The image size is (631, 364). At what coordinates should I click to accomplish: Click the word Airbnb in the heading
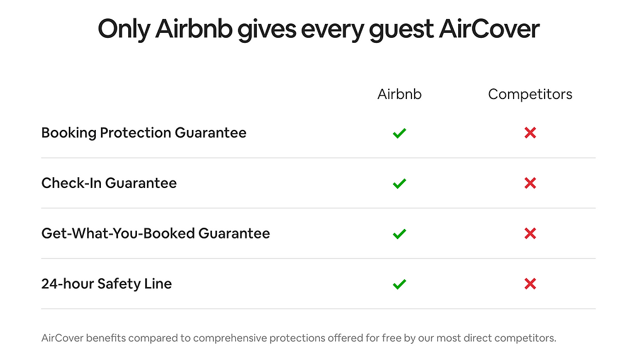point(194,29)
